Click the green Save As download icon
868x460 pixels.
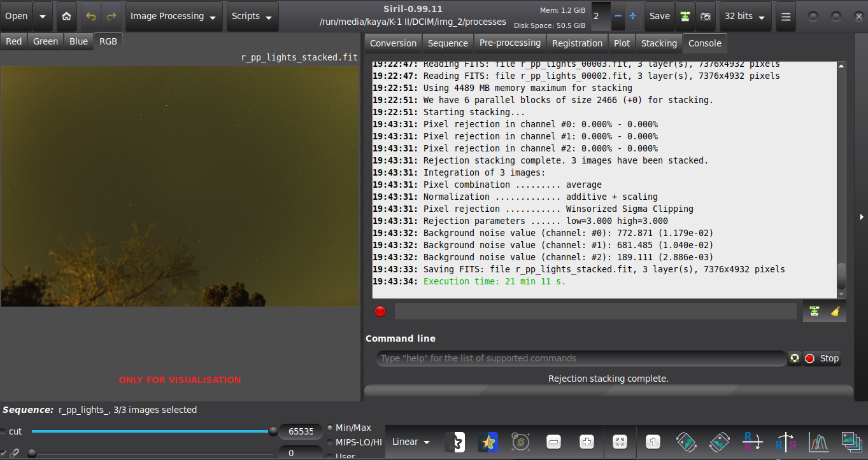click(685, 17)
